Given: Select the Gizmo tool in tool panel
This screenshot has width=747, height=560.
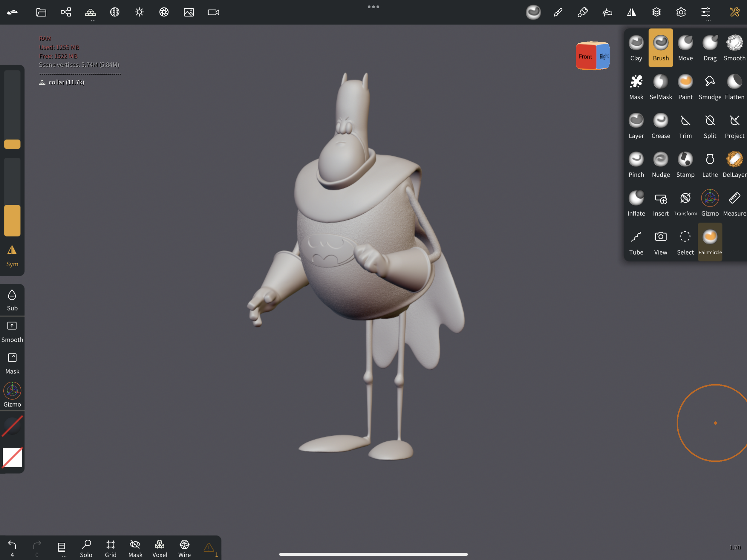Looking at the screenshot, I should click(710, 203).
